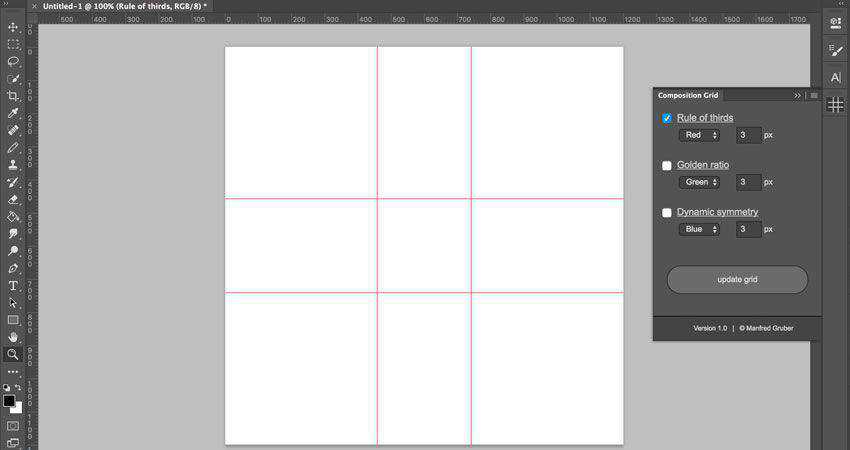Viewport: 850px width, 450px height.
Task: Enable the Dynamic symmetry checkbox
Action: (667, 213)
